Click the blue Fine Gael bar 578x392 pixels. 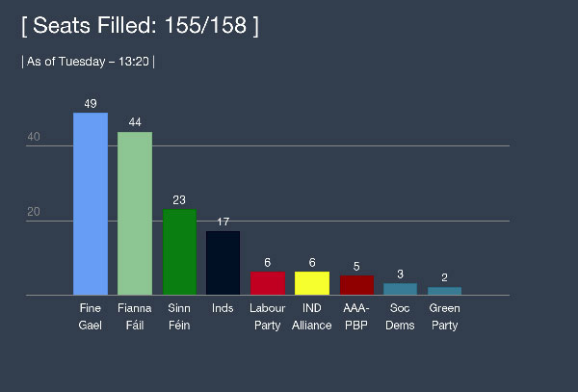(91, 204)
